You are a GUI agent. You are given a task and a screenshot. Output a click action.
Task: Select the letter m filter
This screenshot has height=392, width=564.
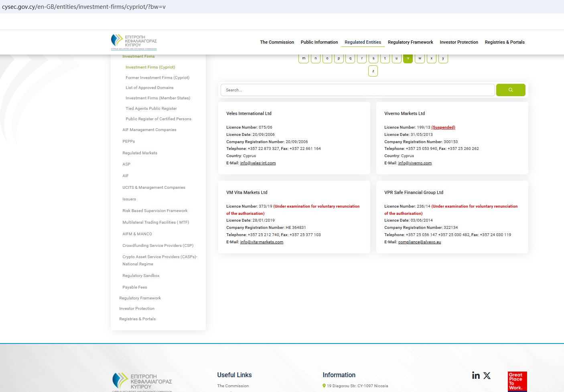[304, 59]
